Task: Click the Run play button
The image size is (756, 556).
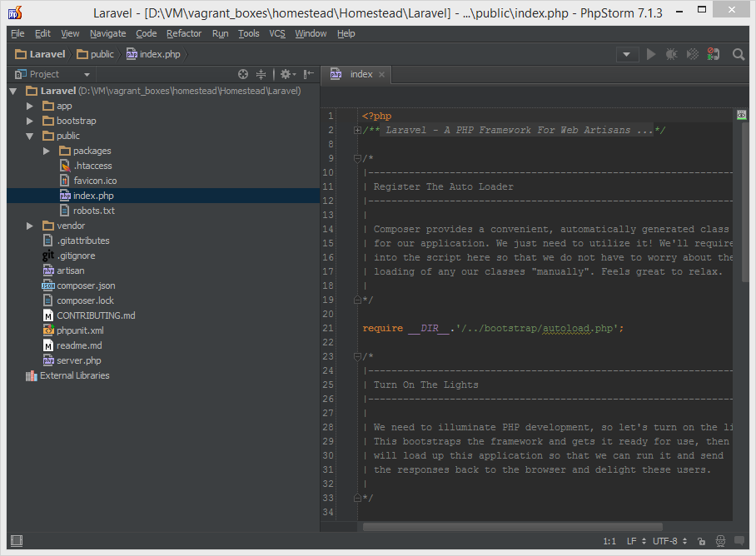Action: 651,54
